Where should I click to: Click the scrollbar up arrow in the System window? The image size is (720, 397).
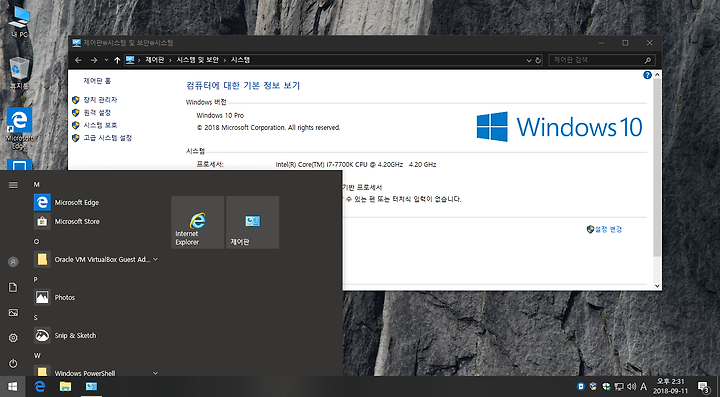[x=658, y=74]
